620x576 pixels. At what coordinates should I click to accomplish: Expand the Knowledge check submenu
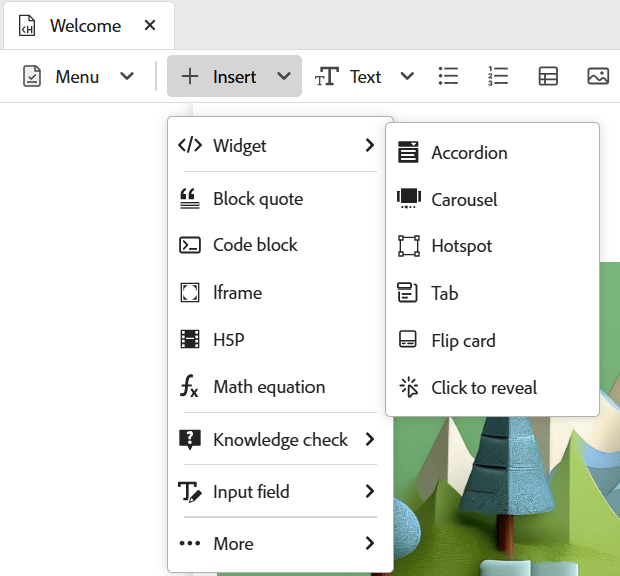[279, 440]
